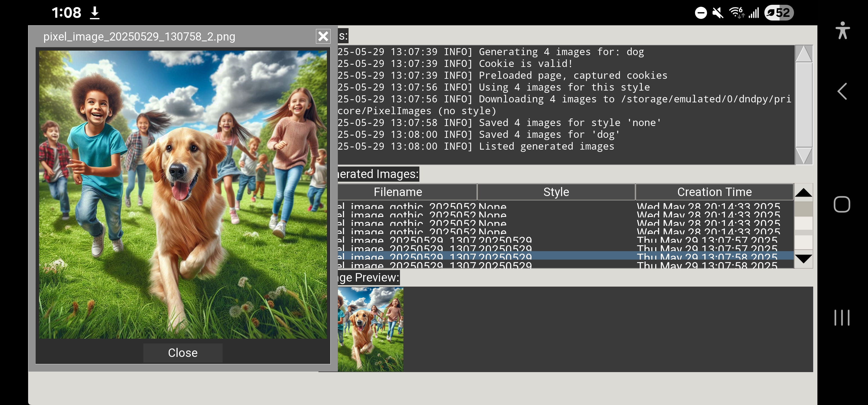This screenshot has height=405, width=868.
Task: Tap the Android accessibility shortcut icon
Action: pyautogui.click(x=842, y=31)
